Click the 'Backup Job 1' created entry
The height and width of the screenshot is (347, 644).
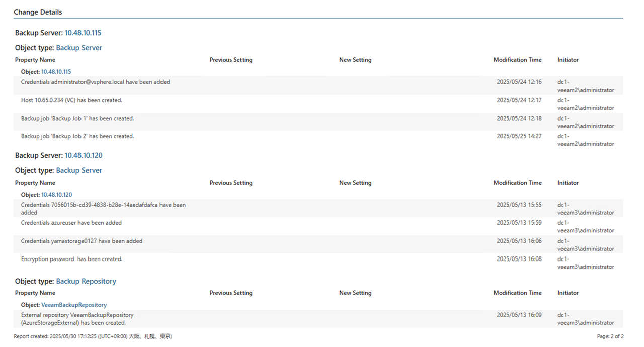[77, 118]
